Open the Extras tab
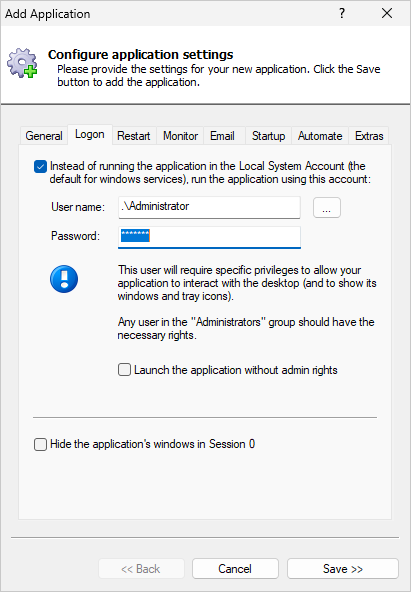The width and height of the screenshot is (411, 592). point(369,136)
